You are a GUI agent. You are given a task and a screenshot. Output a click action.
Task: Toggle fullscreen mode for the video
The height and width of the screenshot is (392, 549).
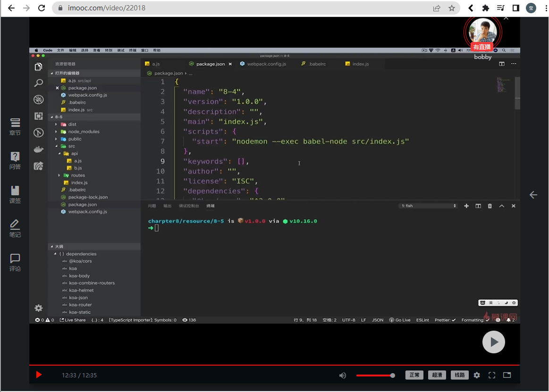(492, 375)
